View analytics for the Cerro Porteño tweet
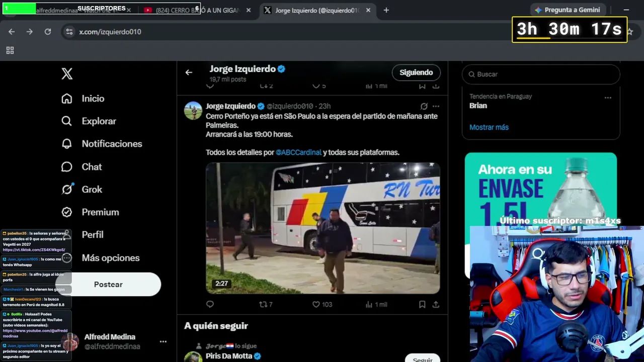The width and height of the screenshot is (644, 362). pos(376,304)
